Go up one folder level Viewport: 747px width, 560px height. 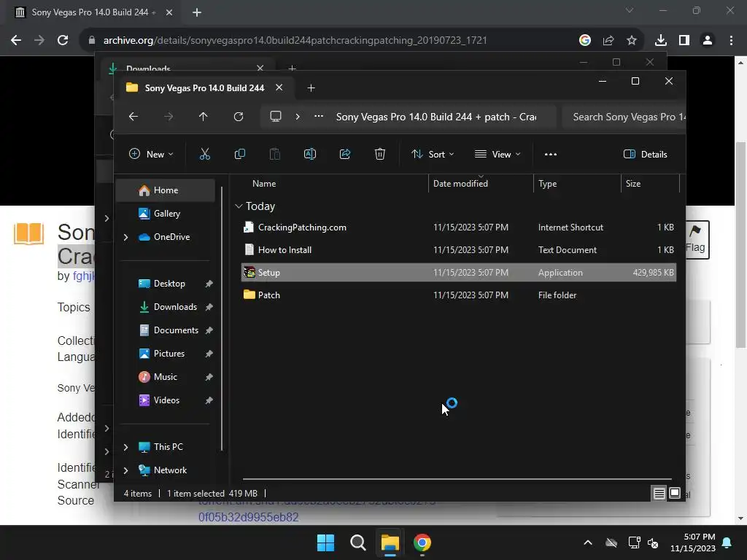tap(203, 117)
